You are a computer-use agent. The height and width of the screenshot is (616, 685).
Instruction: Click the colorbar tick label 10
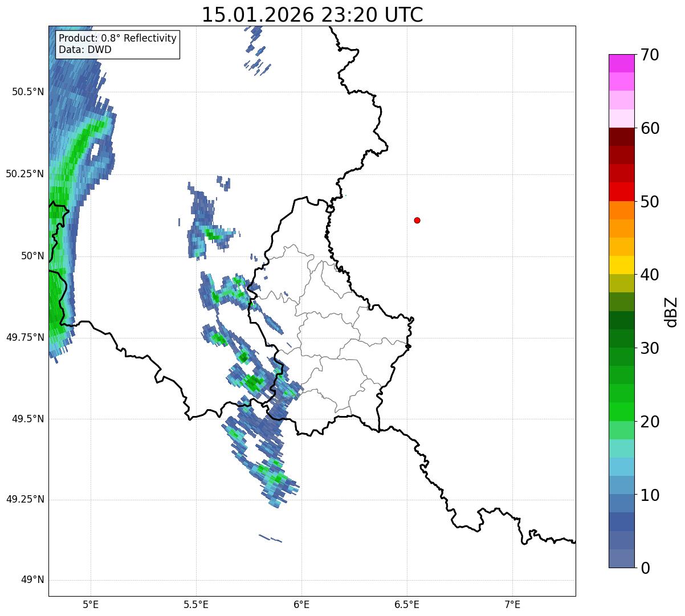point(650,495)
